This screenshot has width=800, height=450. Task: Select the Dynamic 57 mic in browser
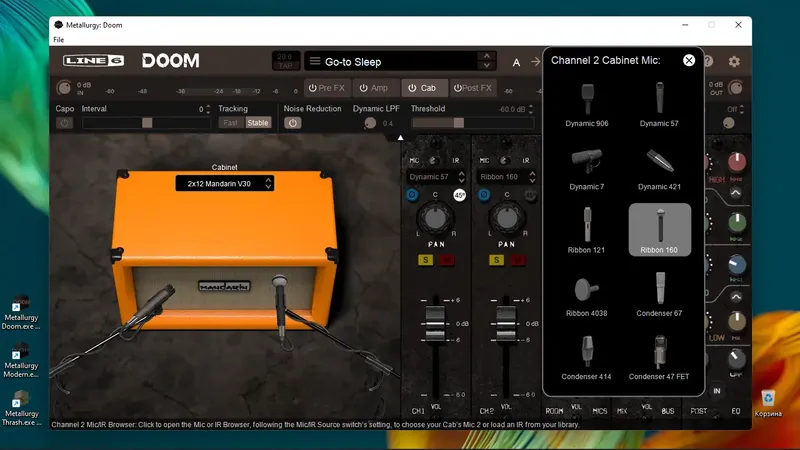pos(659,105)
